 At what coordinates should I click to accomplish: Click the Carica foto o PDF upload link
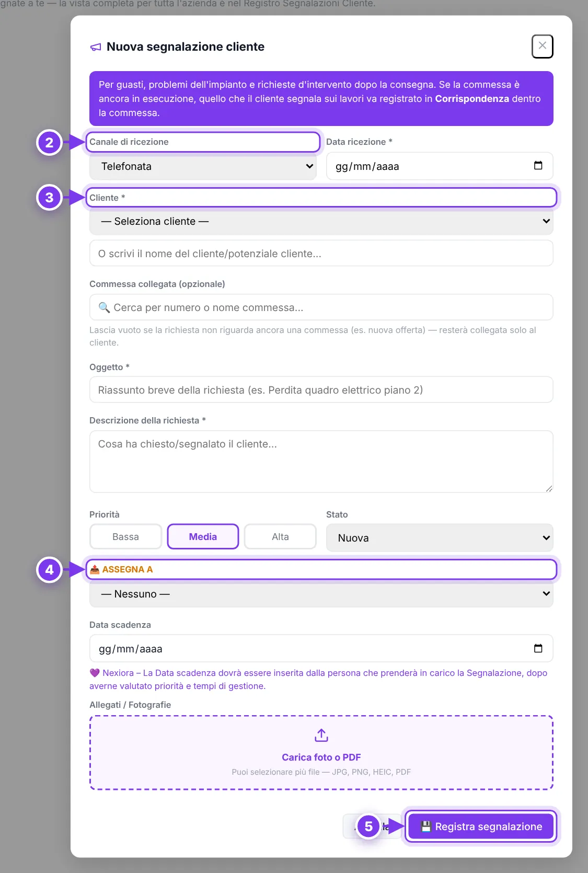point(321,757)
